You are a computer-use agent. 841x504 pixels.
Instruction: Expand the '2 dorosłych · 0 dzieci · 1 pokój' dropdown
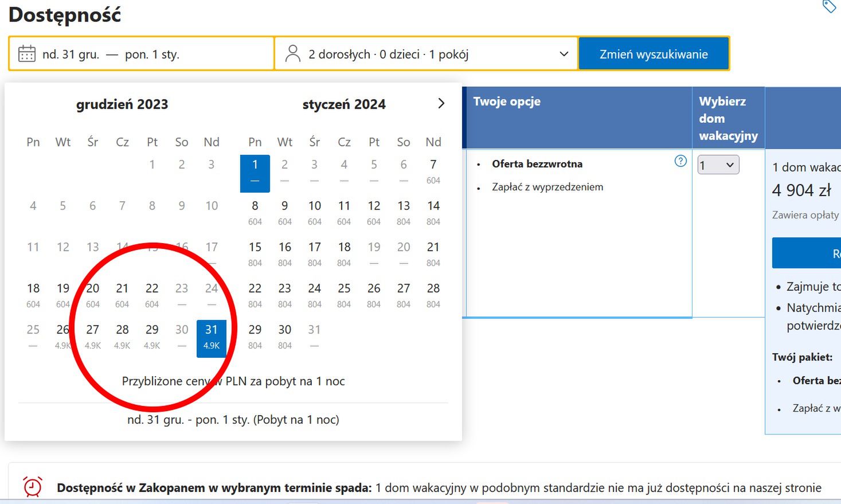click(426, 53)
